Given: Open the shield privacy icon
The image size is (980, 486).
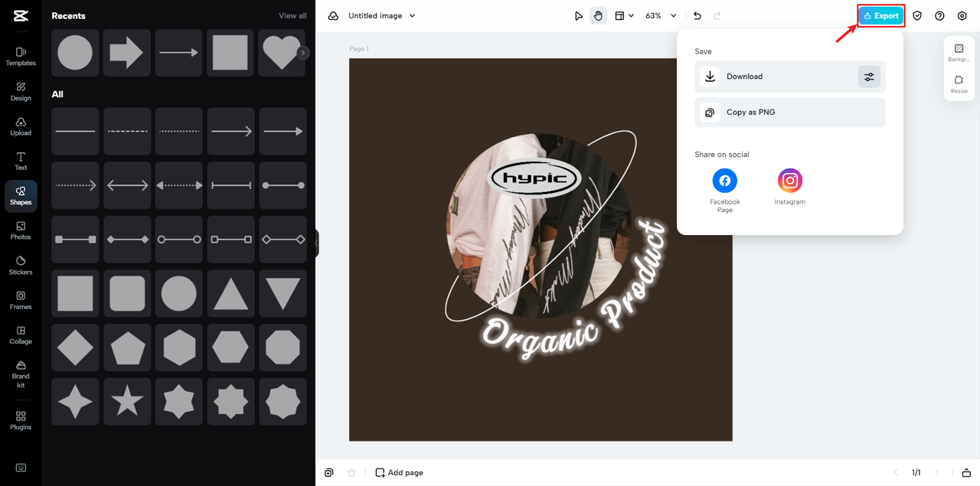Looking at the screenshot, I should [917, 15].
